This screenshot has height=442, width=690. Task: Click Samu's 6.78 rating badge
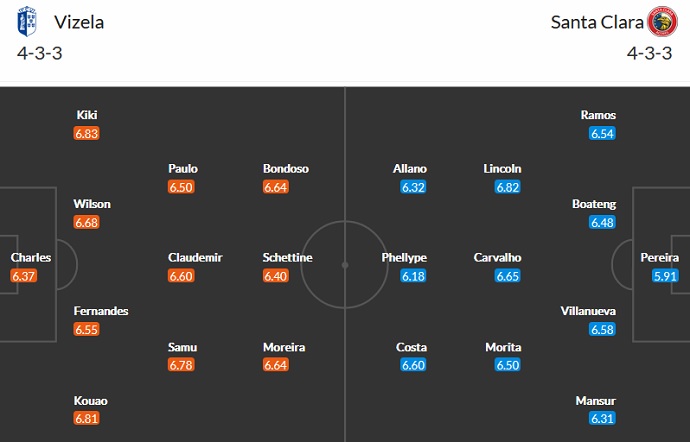[x=182, y=365]
